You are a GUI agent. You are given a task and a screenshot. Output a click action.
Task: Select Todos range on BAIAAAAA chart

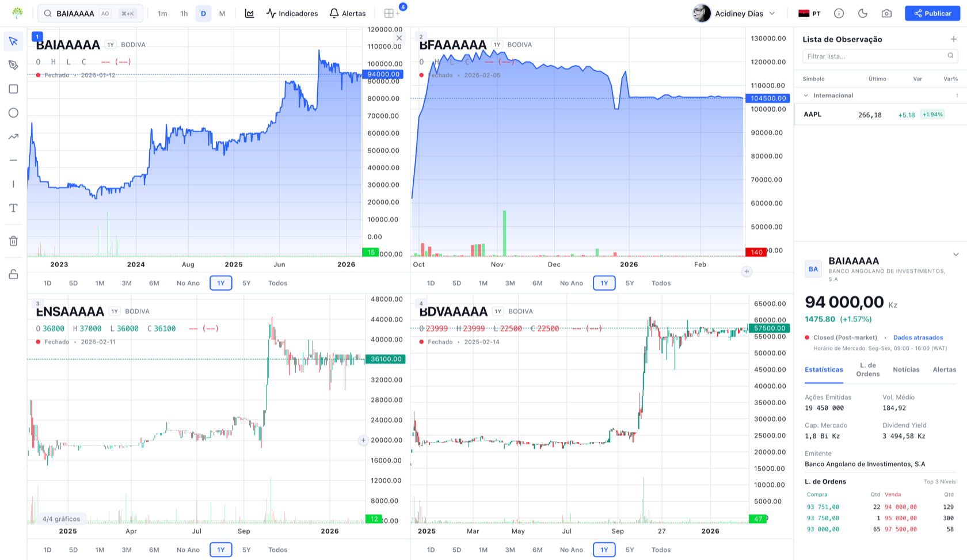(x=277, y=283)
